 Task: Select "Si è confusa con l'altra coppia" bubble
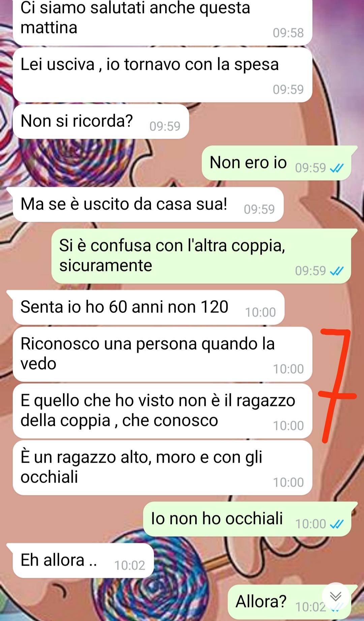[201, 256]
